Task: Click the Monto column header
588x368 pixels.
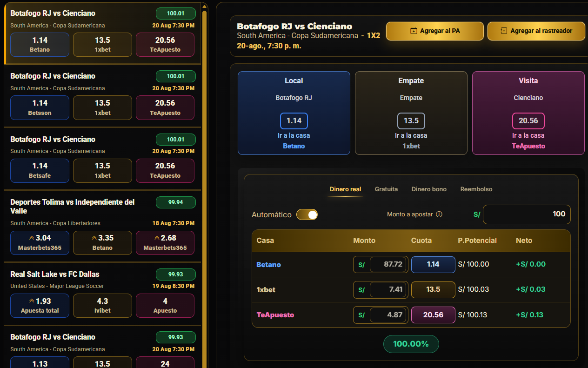Action: pyautogui.click(x=364, y=241)
